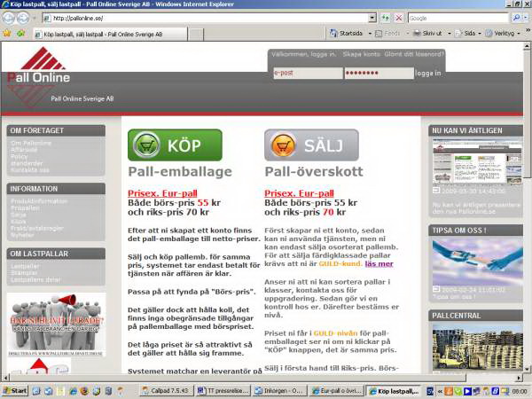Screen dimensions: 532x399
Task: Click the läs mer link
Action: (x=379, y=264)
